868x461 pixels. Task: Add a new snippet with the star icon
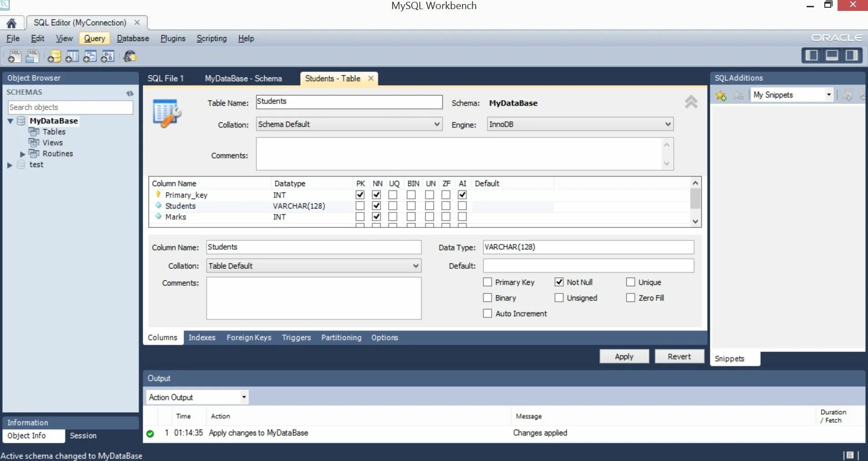[721, 96]
